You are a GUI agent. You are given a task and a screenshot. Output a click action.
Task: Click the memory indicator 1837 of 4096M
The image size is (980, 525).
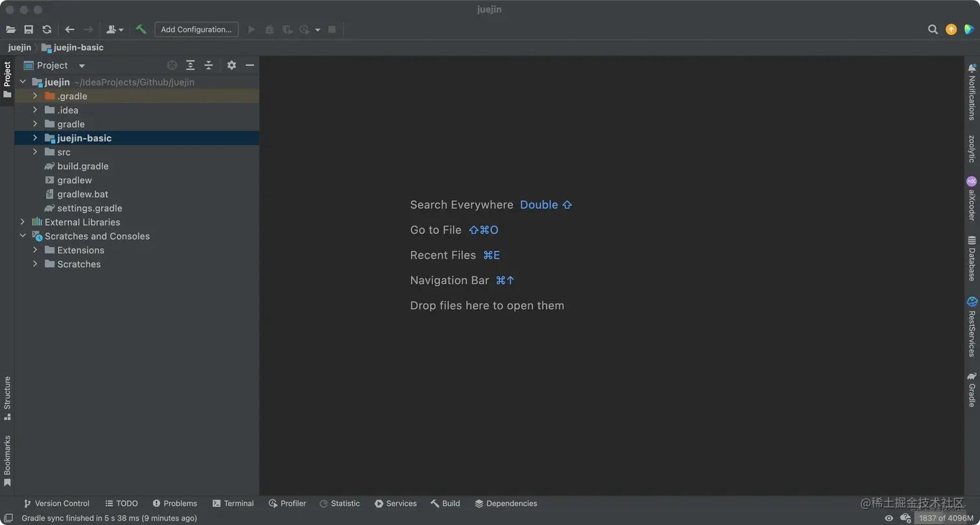tap(946, 518)
